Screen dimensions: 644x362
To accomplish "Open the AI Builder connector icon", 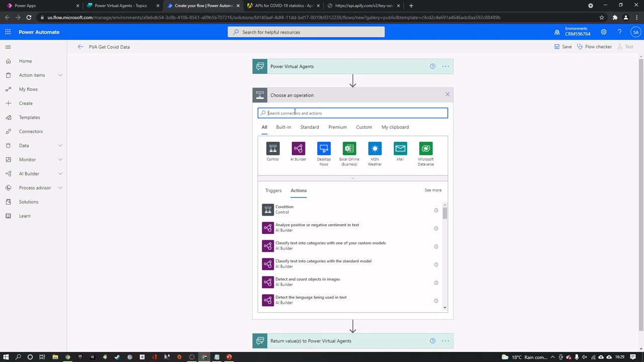I will click(298, 149).
